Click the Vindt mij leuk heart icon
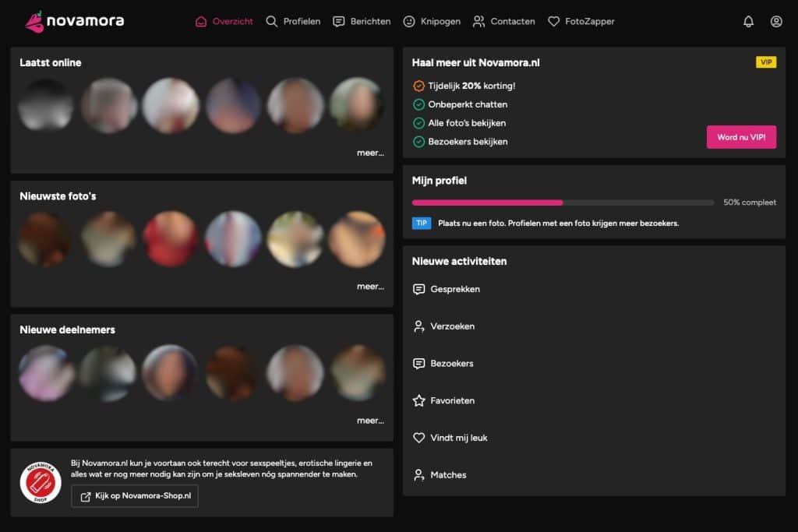The height and width of the screenshot is (532, 798). coord(418,438)
